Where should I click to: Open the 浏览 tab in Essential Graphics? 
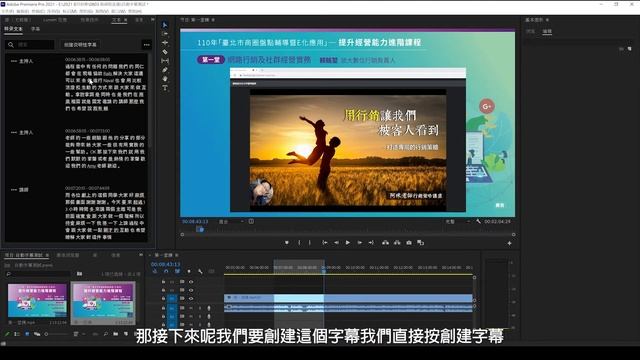pos(530,31)
